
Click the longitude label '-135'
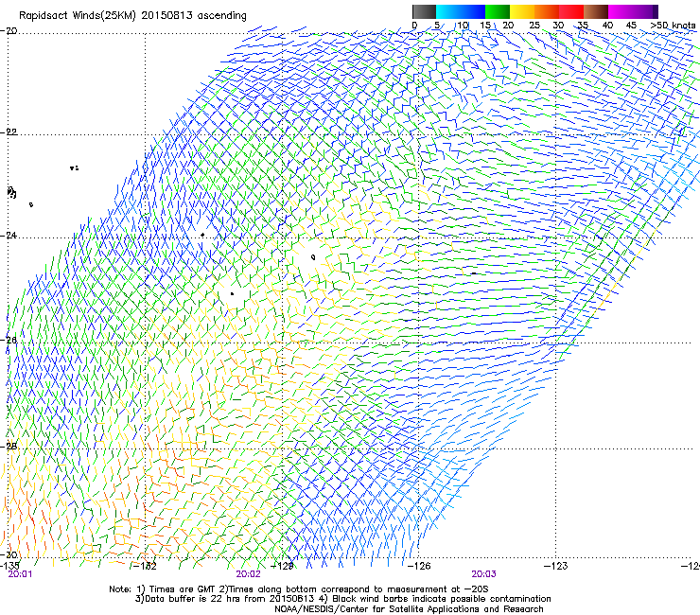tap(9, 566)
